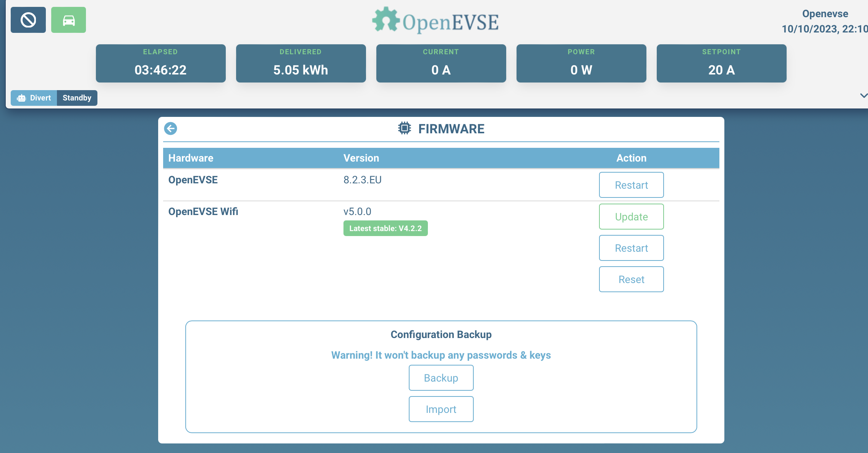Import a configuration backup file
The height and width of the screenshot is (453, 868).
(x=441, y=409)
